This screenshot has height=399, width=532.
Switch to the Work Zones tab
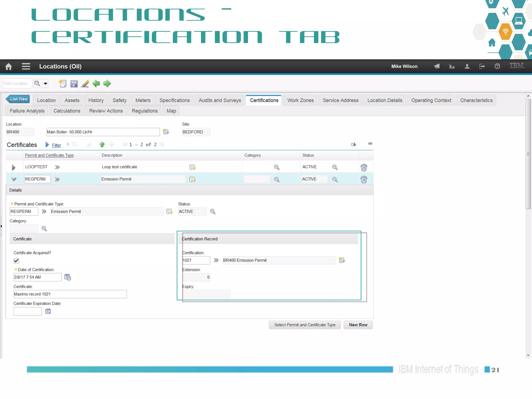(x=300, y=100)
